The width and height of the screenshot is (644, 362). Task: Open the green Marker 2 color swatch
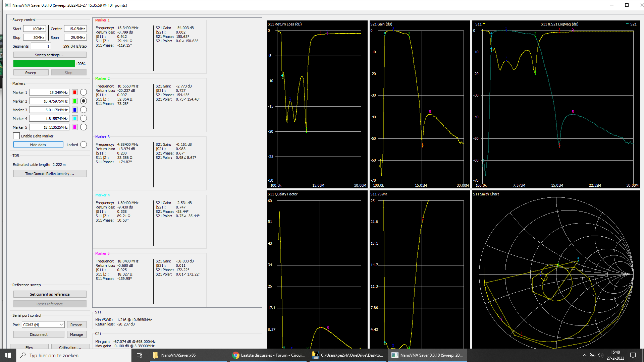pyautogui.click(x=75, y=101)
